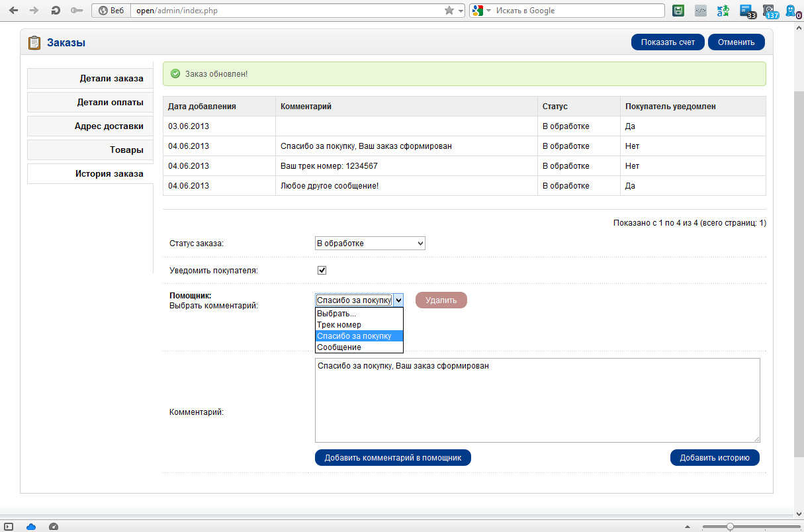804x532 pixels.
Task: Click the ghost extension icon
Action: 791,11
